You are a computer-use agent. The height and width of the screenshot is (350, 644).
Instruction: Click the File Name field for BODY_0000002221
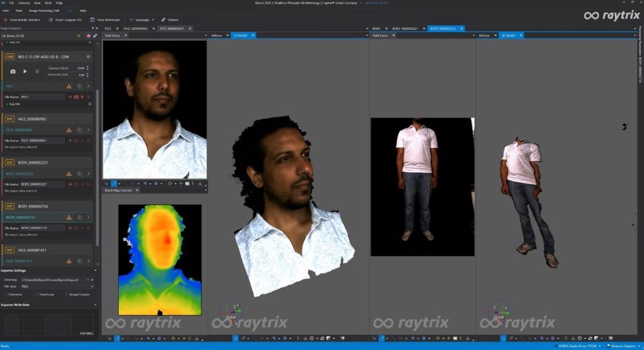point(43,184)
